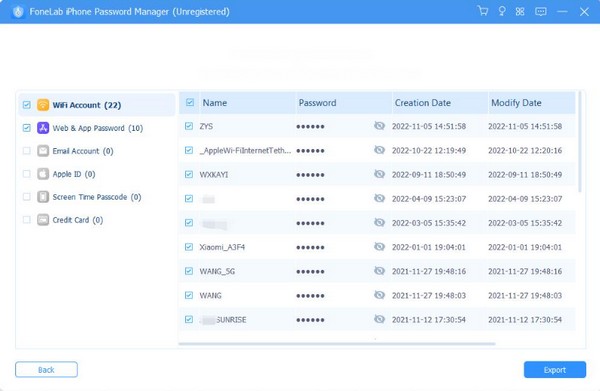The width and height of the screenshot is (600, 391).
Task: Select the Xiaomi_A3F4 network name
Action: [222, 247]
